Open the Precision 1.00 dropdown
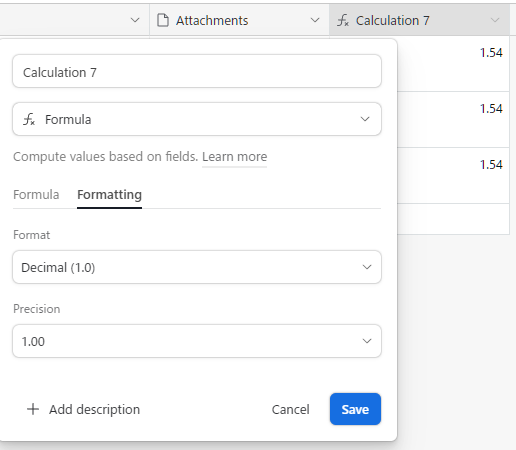516x450 pixels. [197, 341]
